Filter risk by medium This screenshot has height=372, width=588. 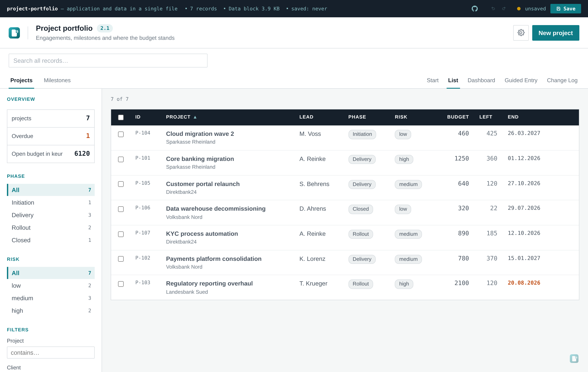pos(51,298)
